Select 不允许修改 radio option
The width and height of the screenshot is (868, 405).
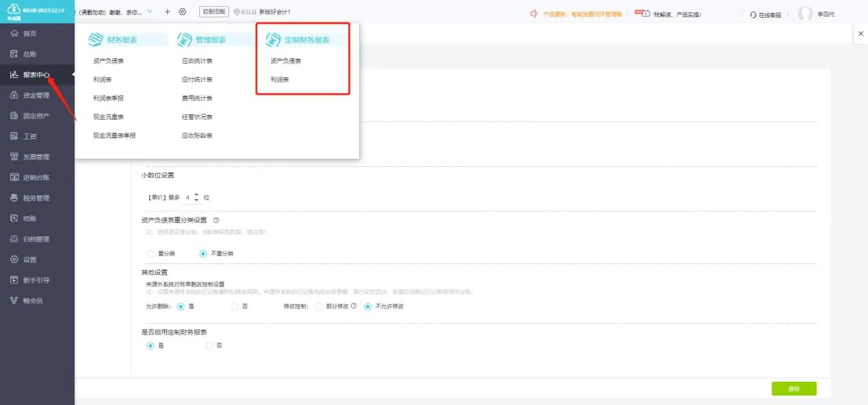point(368,306)
